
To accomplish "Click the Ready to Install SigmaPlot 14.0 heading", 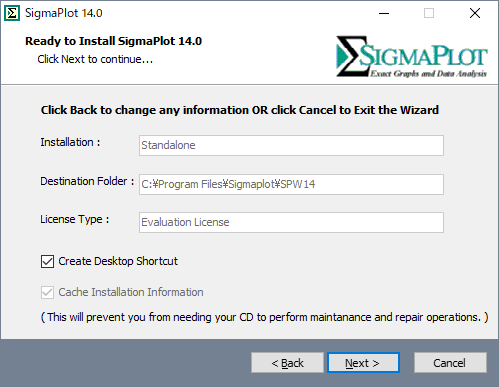I will (114, 41).
